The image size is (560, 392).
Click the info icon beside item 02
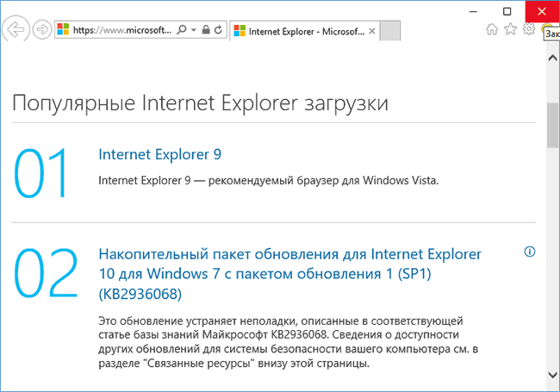click(529, 252)
